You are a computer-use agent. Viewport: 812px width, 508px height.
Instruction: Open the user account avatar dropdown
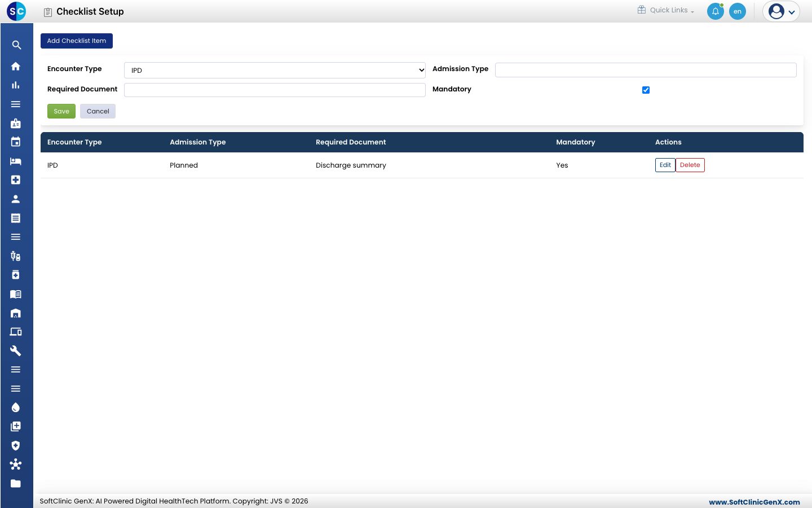pyautogui.click(x=781, y=11)
